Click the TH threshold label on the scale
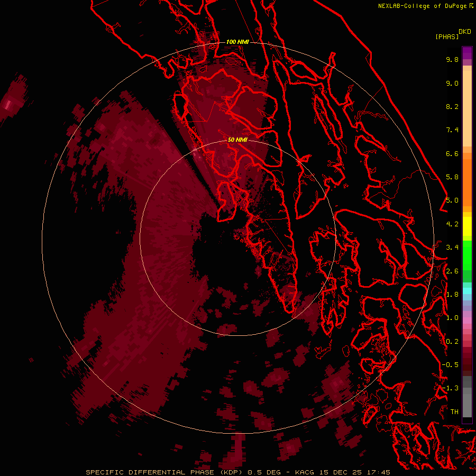The height and width of the screenshot is (476, 476). [454, 412]
